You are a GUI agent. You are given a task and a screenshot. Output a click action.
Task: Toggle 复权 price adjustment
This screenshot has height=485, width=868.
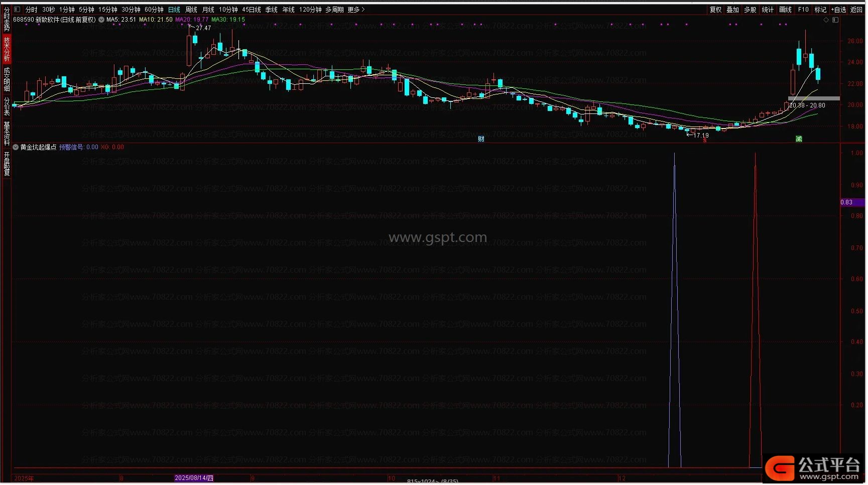pos(715,10)
